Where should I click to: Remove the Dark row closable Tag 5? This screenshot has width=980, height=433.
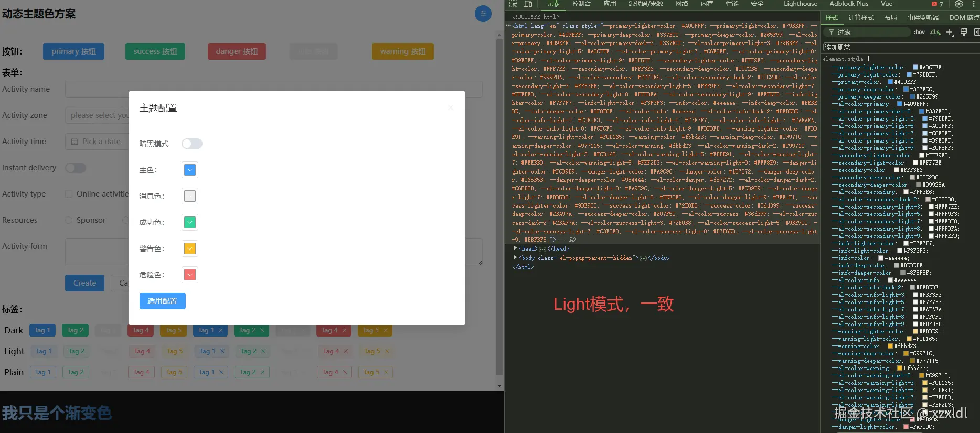pyautogui.click(x=386, y=330)
